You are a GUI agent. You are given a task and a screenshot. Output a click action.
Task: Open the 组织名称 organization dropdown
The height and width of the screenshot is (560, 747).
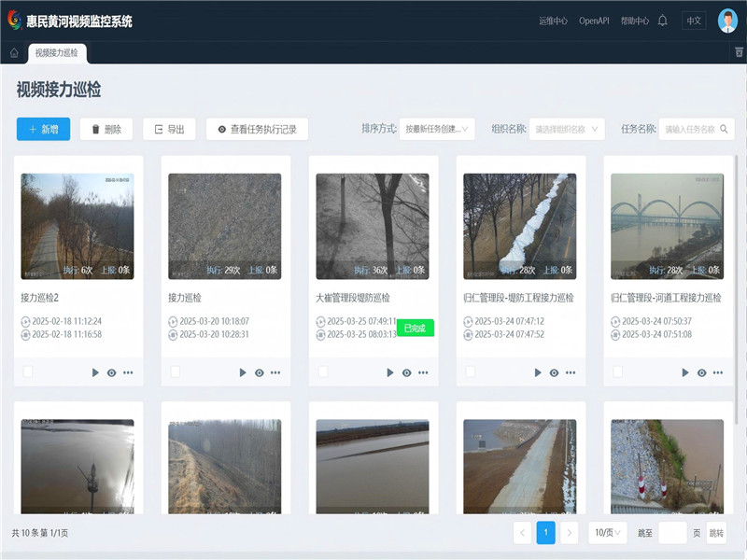(567, 129)
